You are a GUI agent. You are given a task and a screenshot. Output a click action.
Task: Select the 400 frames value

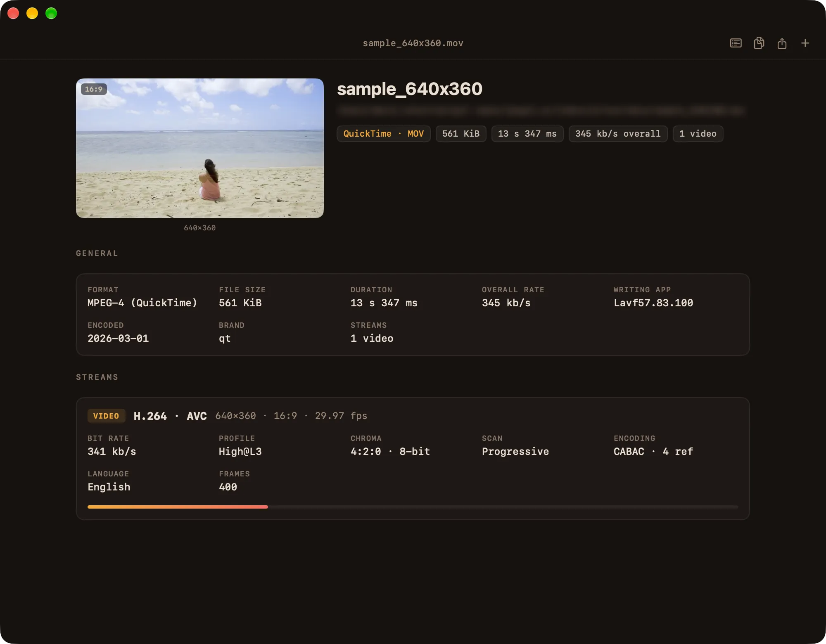click(228, 487)
